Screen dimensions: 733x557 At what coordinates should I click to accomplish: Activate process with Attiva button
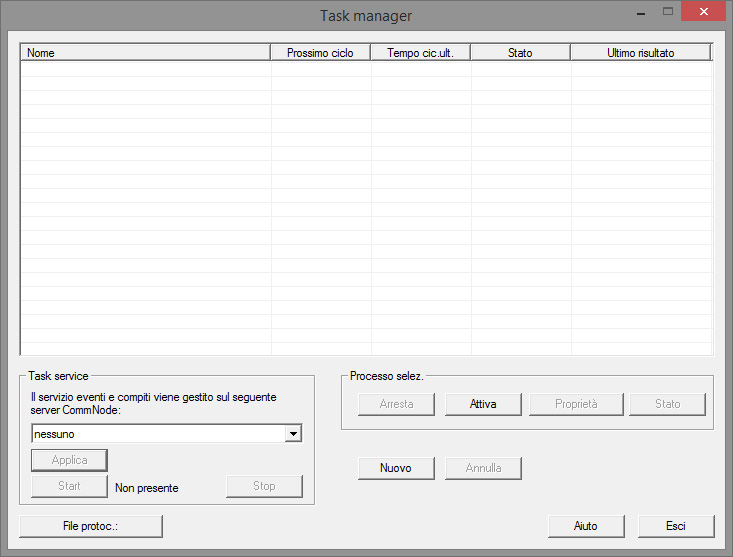[x=482, y=404]
